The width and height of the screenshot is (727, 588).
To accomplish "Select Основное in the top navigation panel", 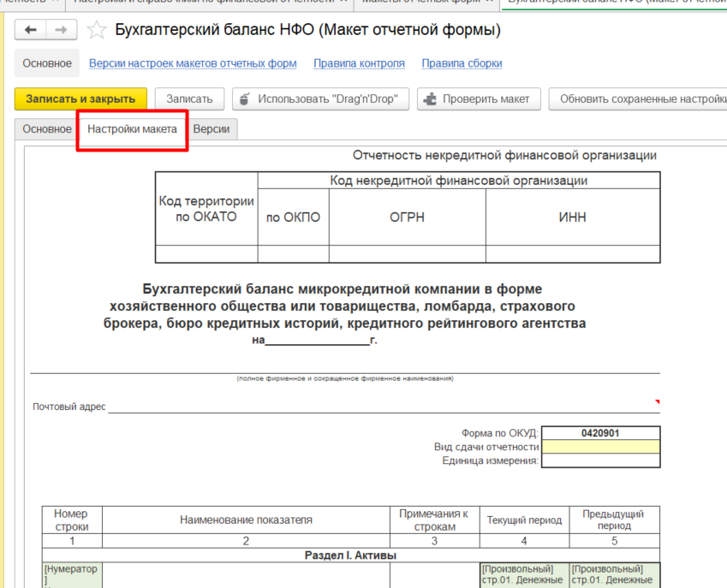I will point(47,63).
